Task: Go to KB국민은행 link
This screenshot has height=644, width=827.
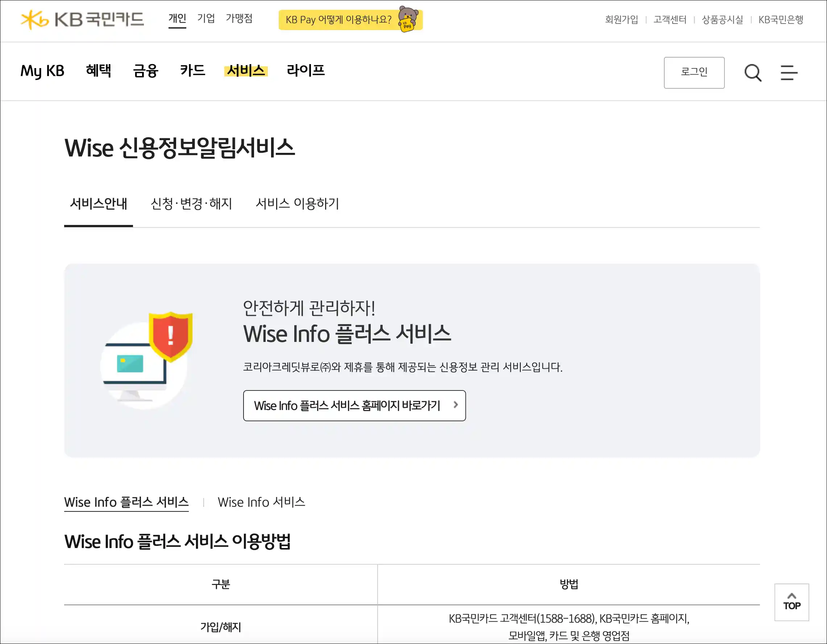Action: coord(780,20)
